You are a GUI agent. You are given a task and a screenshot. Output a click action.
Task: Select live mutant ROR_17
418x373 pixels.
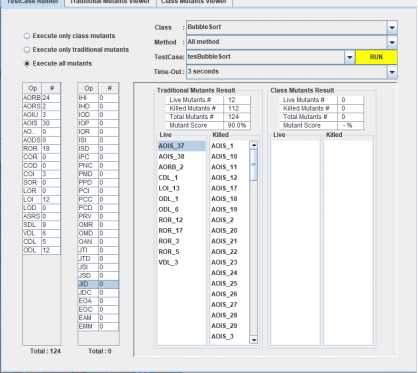point(182,231)
